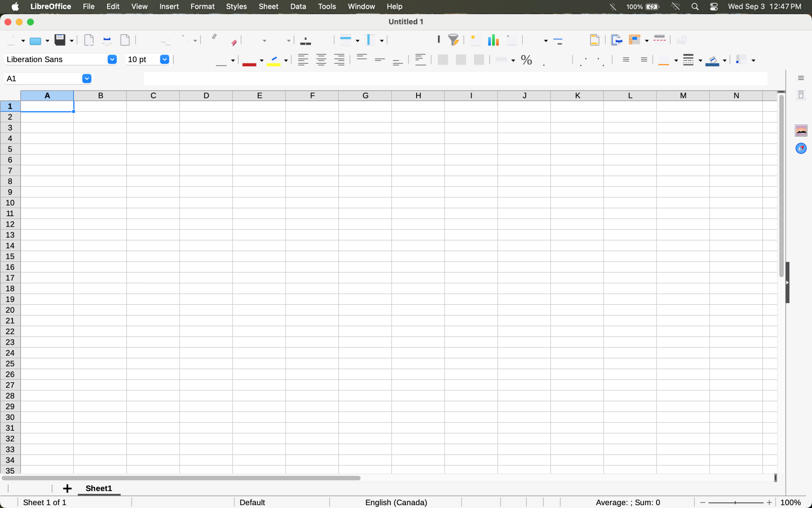Toggle Center Horizontally alignment

pos(321,60)
